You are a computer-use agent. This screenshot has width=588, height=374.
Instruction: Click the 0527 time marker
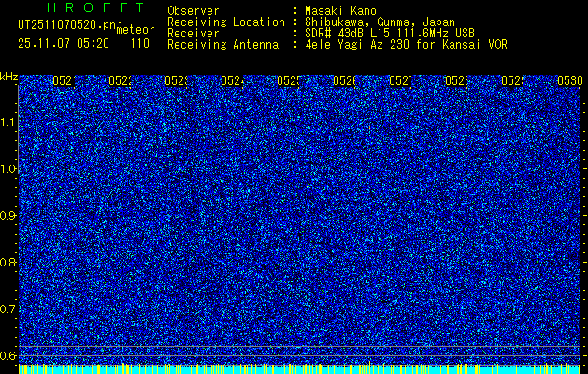click(400, 80)
